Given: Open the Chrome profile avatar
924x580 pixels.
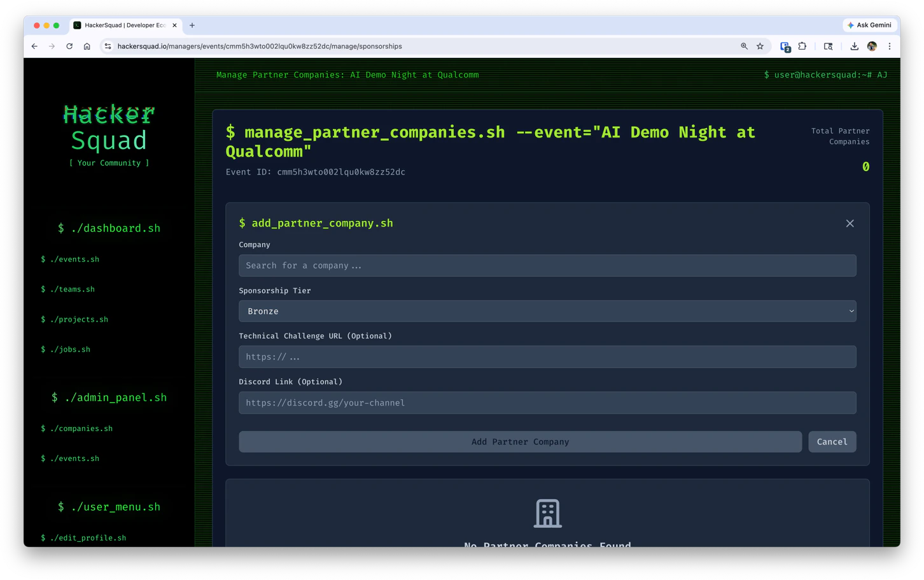Looking at the screenshot, I should (x=872, y=46).
